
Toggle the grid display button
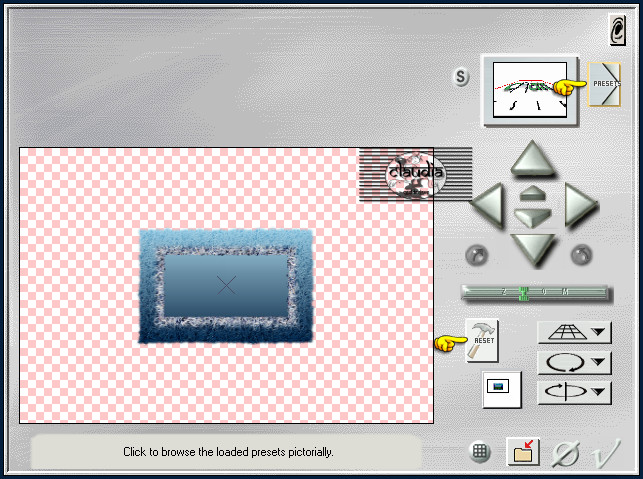[479, 452]
